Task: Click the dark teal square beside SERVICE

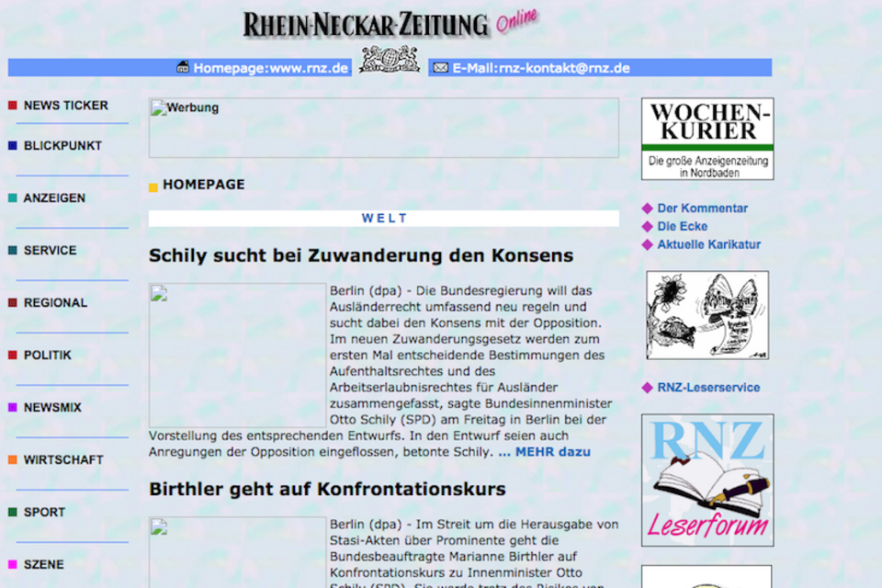Action: coord(12,251)
